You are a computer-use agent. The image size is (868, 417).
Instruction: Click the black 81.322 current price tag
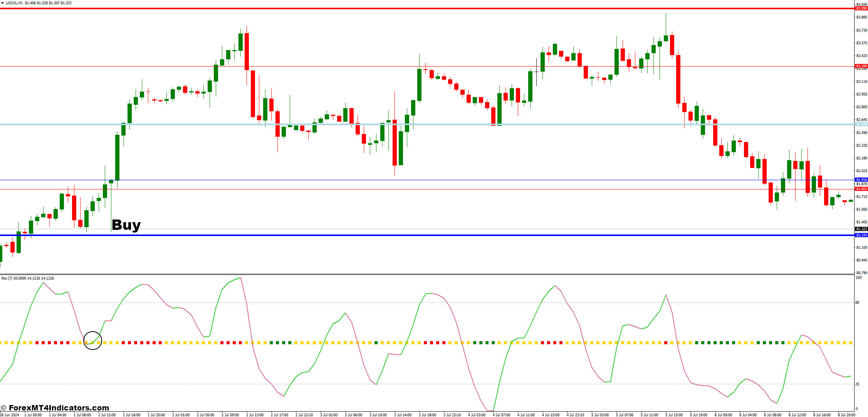pos(861,229)
